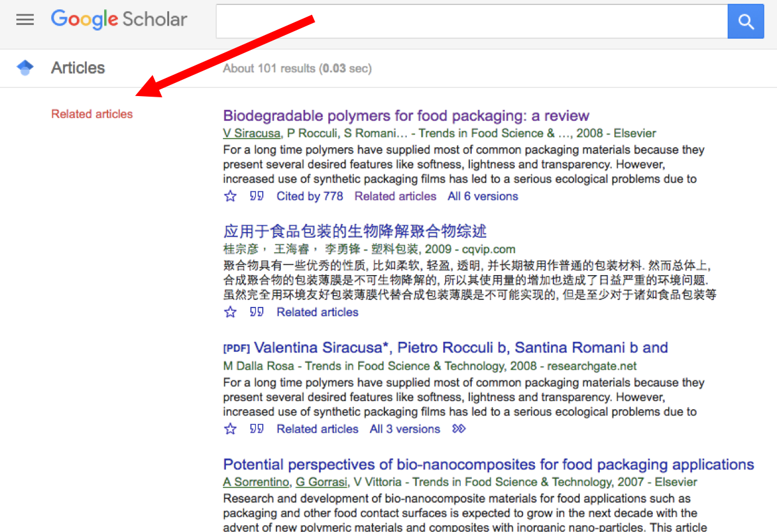Viewport: 777px width, 532px height.
Task: Click the blue search magnifier button
Action: pos(746,22)
